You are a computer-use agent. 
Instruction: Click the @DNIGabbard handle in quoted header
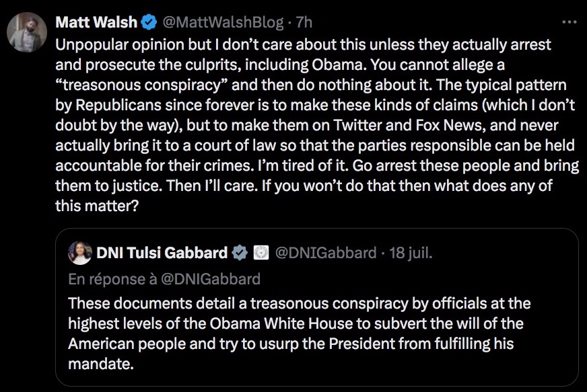tap(326, 253)
